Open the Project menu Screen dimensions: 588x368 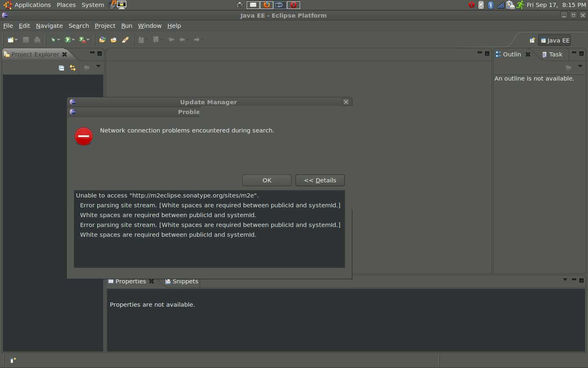pyautogui.click(x=105, y=26)
